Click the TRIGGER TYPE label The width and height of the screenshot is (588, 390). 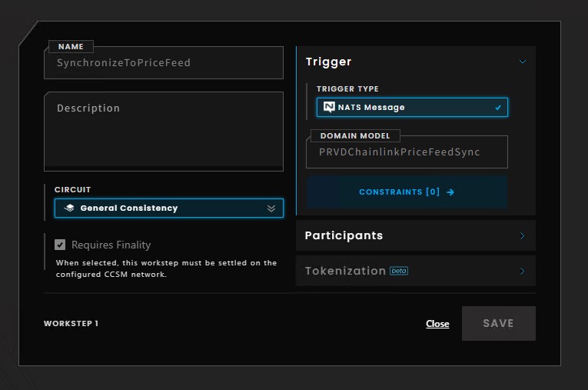347,89
